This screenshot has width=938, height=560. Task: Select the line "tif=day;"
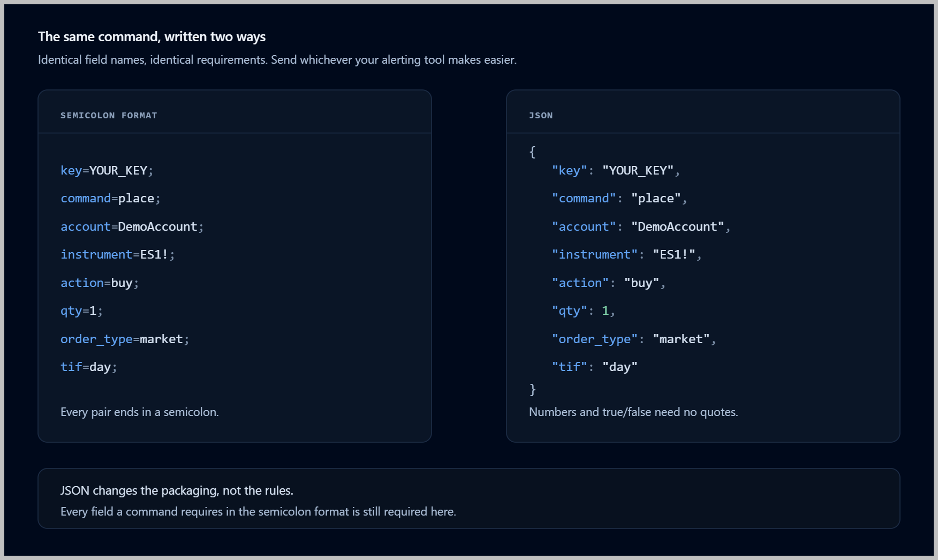tap(89, 367)
